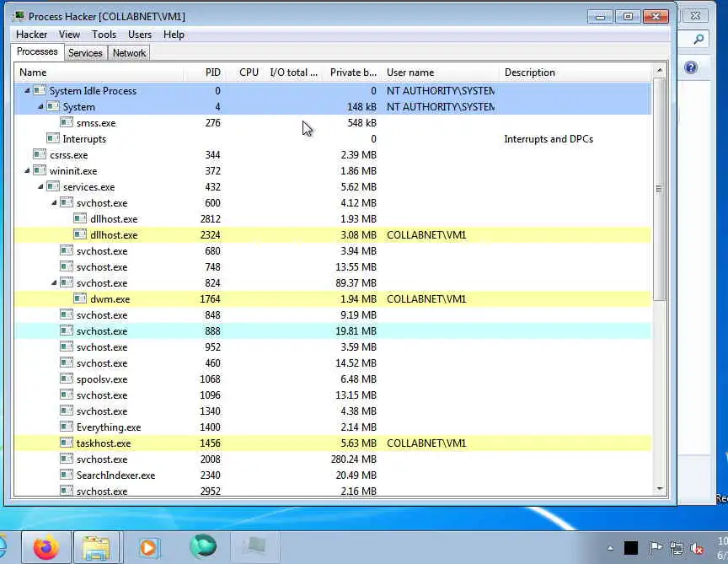Click the Interrupts process icon
Screen dimensions: 728x564
[53, 138]
